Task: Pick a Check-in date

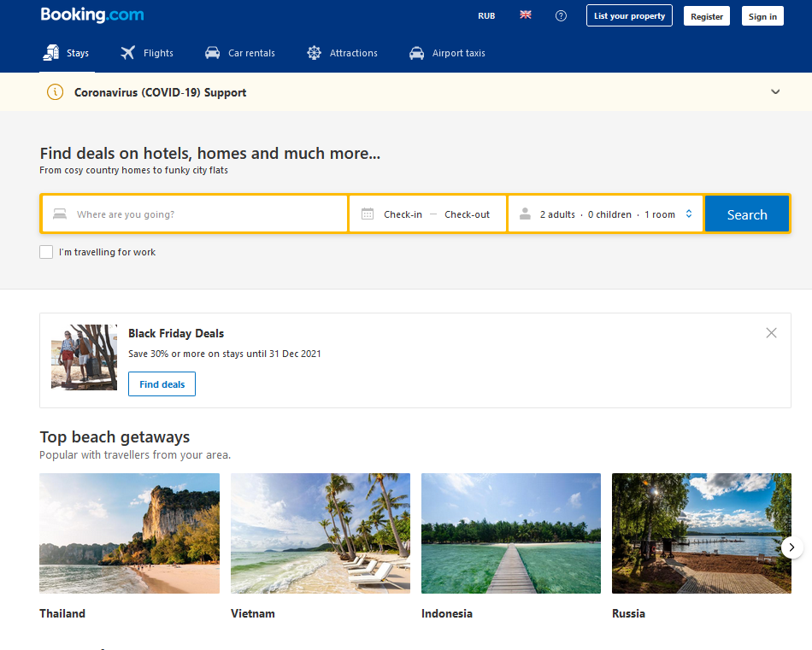Action: [x=403, y=214]
